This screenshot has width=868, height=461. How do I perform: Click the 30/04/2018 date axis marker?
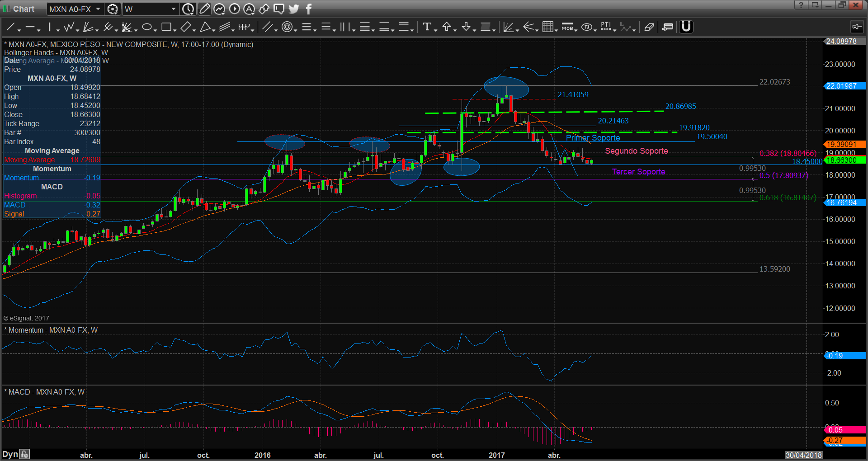tap(803, 455)
